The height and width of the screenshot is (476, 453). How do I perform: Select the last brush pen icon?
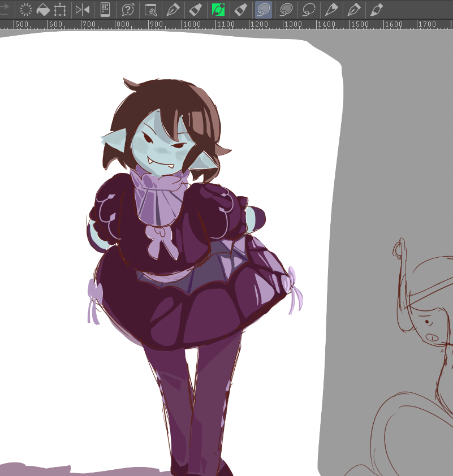376,10
